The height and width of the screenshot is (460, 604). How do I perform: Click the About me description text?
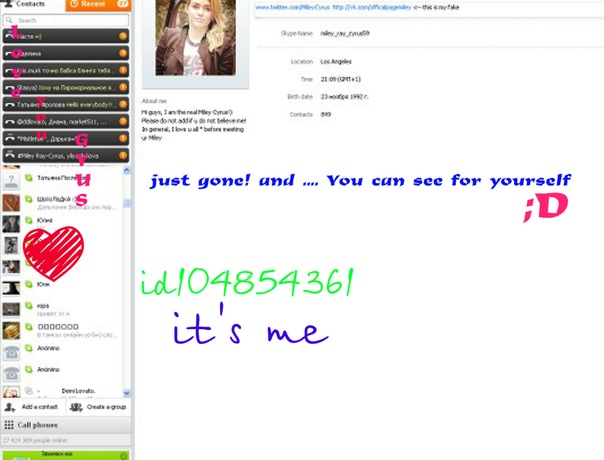[x=194, y=125]
